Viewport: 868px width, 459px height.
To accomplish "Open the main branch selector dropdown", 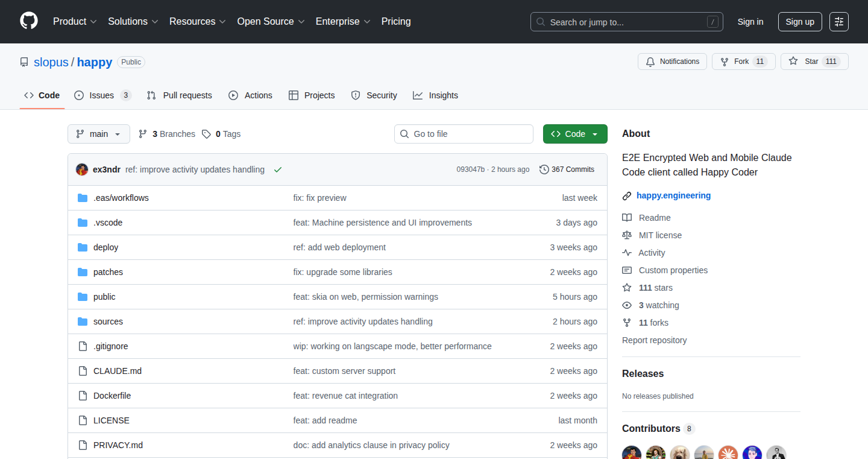I will tap(99, 134).
